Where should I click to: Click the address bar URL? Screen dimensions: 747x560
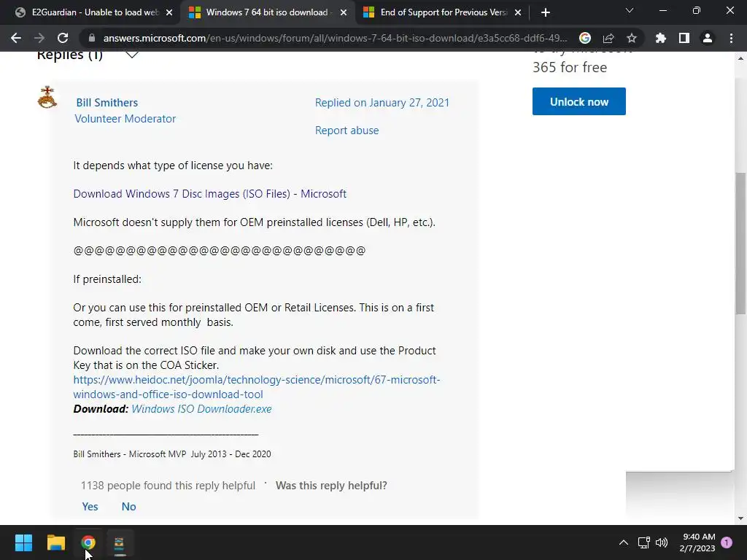[x=335, y=38]
